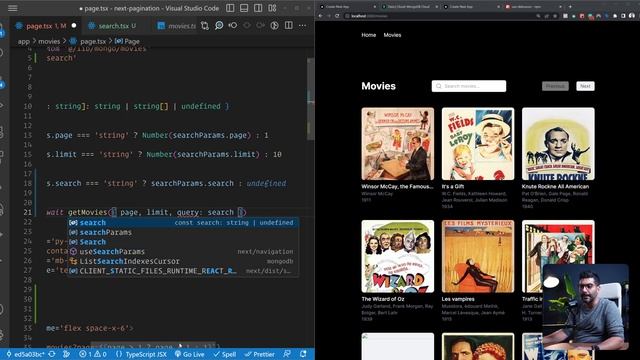This screenshot has width=640, height=360.
Task: Click the Git graph icon in status bar
Action: (x=67, y=354)
